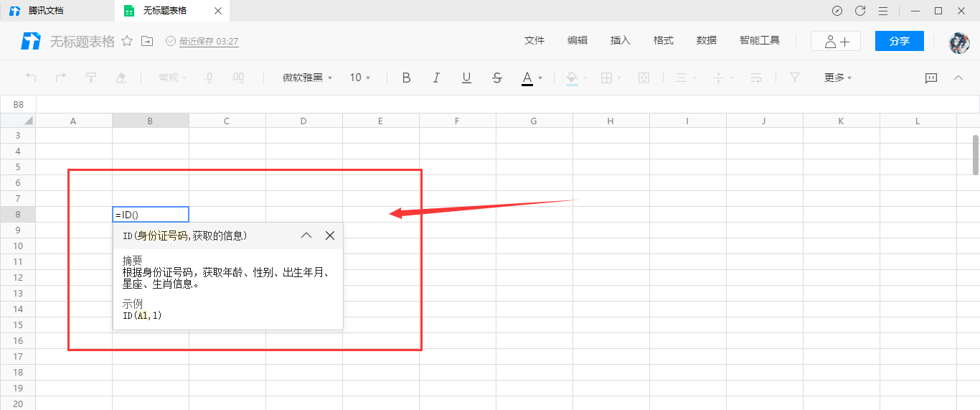Click the ID(A1,1) example text

coord(143,315)
